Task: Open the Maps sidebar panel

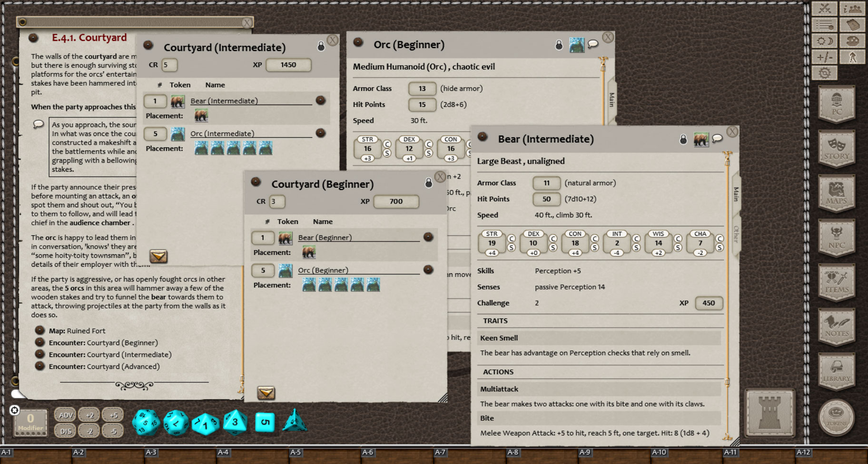Action: 837,193
